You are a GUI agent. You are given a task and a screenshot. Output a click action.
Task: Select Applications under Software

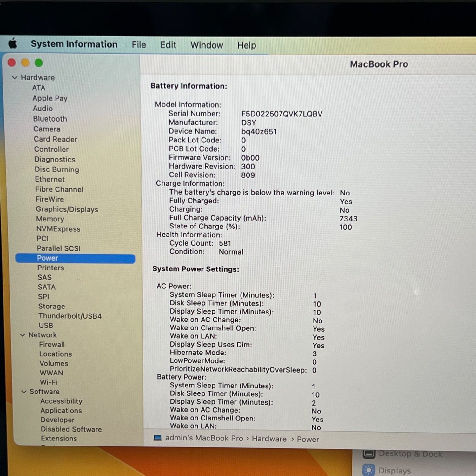click(x=61, y=410)
